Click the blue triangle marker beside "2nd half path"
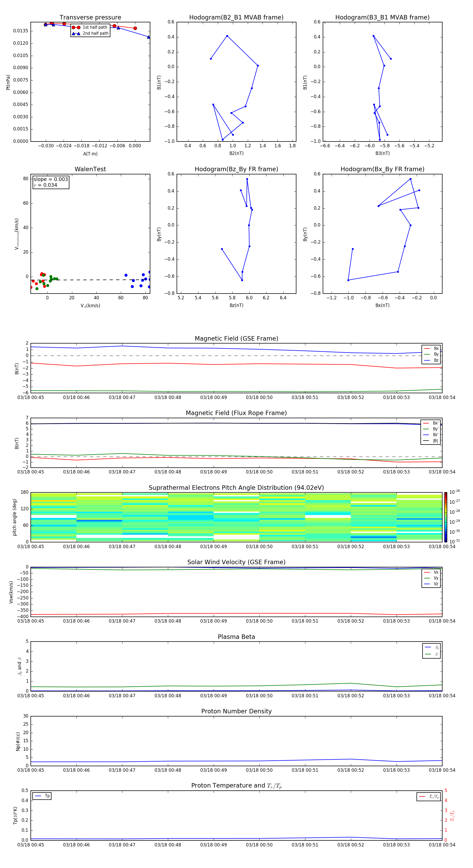Screen dimensions: 473x868 coord(76,33)
